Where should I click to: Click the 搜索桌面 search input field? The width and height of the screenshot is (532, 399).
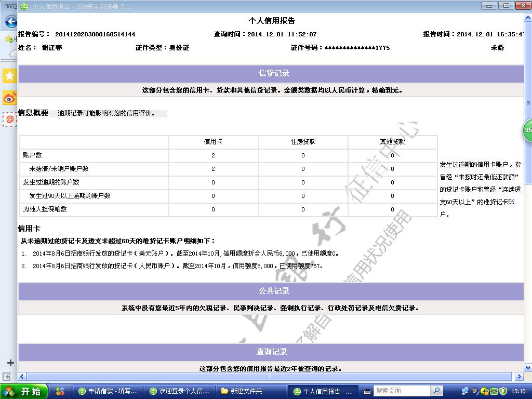(x=401, y=391)
